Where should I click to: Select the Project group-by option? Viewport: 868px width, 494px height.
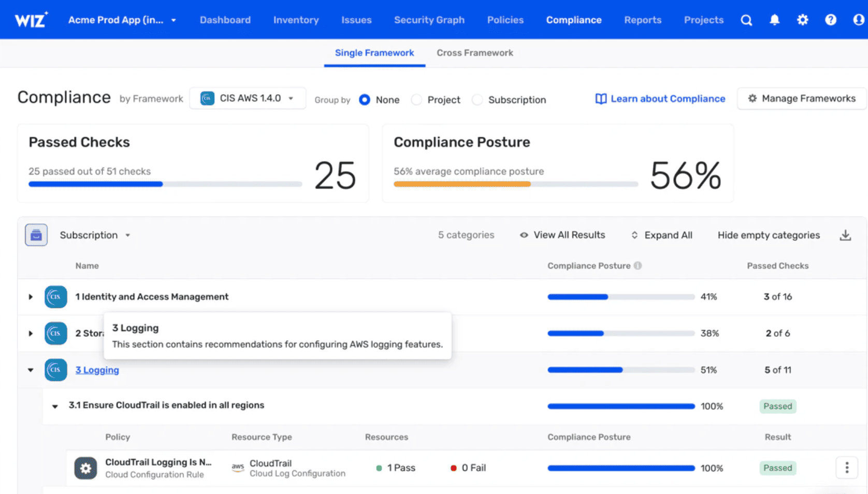(416, 99)
